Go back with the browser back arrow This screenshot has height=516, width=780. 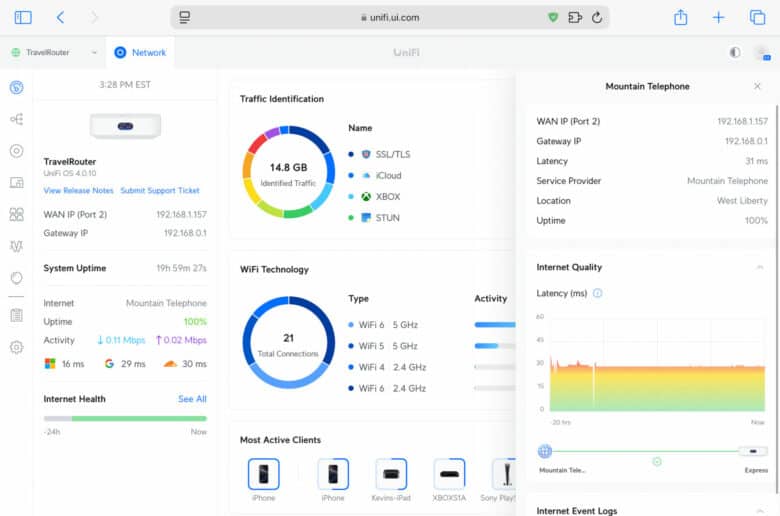pyautogui.click(x=60, y=17)
